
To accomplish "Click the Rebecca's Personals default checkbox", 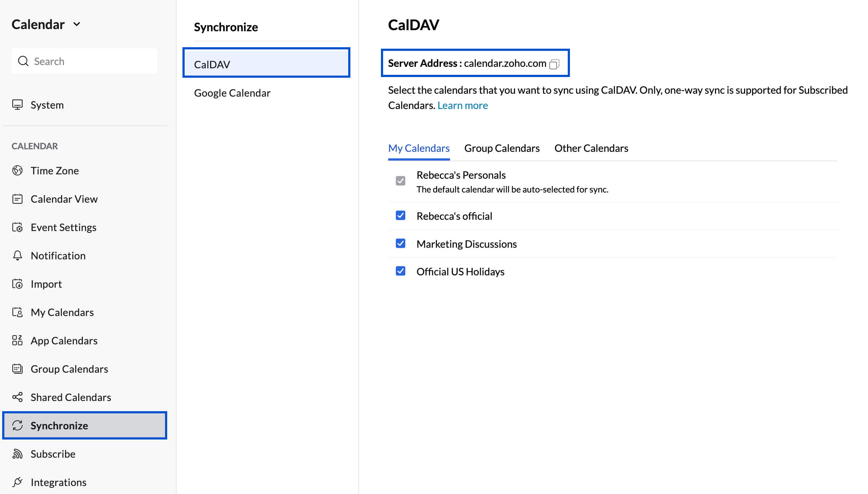I will [x=401, y=181].
